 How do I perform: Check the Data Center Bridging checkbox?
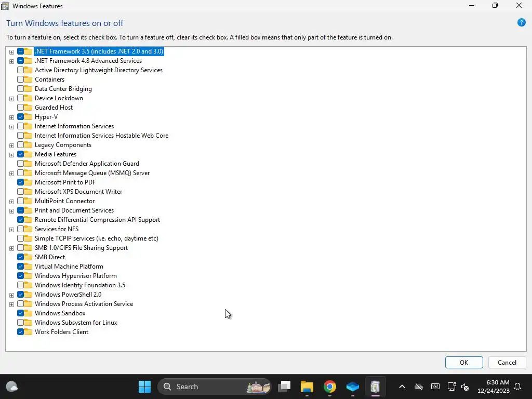(x=20, y=89)
